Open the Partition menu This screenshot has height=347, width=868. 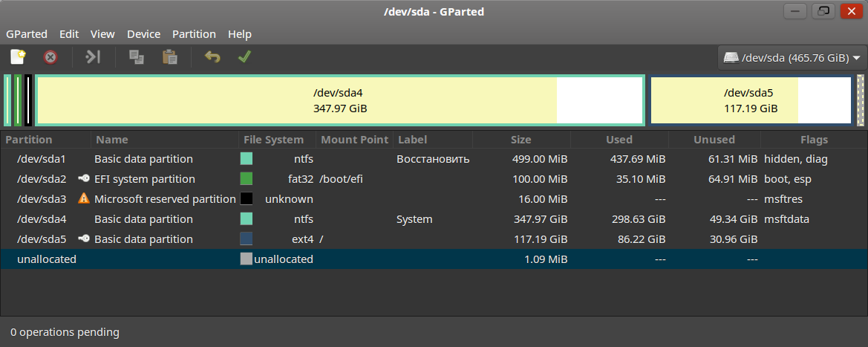pyautogui.click(x=194, y=34)
